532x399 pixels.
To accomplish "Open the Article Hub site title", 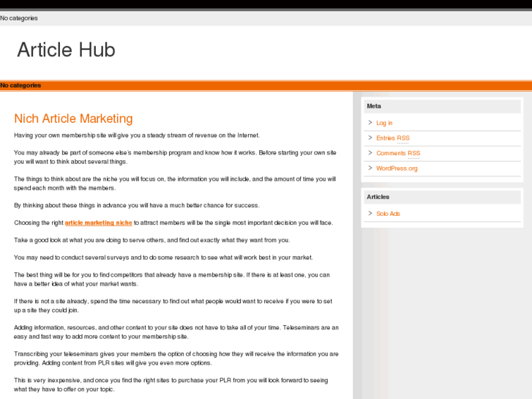I will tap(66, 50).
